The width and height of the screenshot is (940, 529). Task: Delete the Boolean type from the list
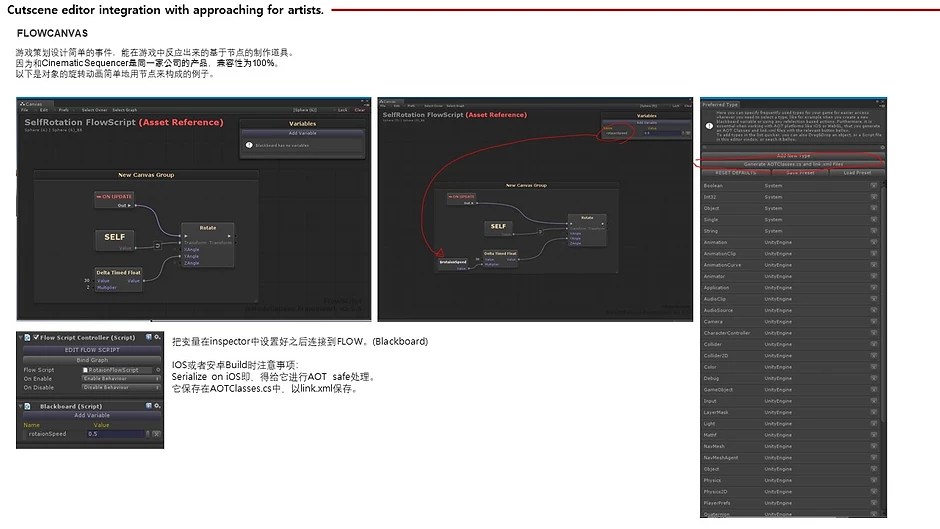tap(873, 185)
